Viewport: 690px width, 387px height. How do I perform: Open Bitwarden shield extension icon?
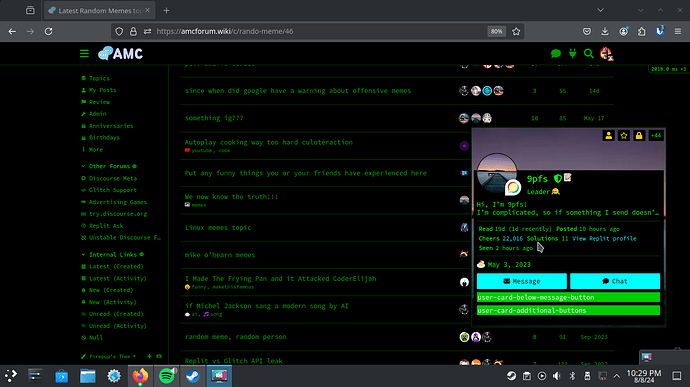pyautogui.click(x=660, y=31)
